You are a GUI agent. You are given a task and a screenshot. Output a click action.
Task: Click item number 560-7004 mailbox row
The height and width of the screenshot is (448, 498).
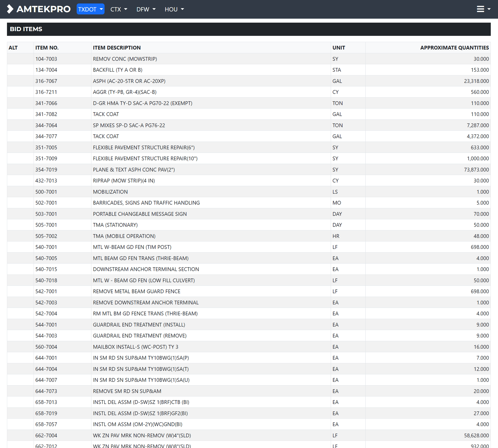[46, 347]
